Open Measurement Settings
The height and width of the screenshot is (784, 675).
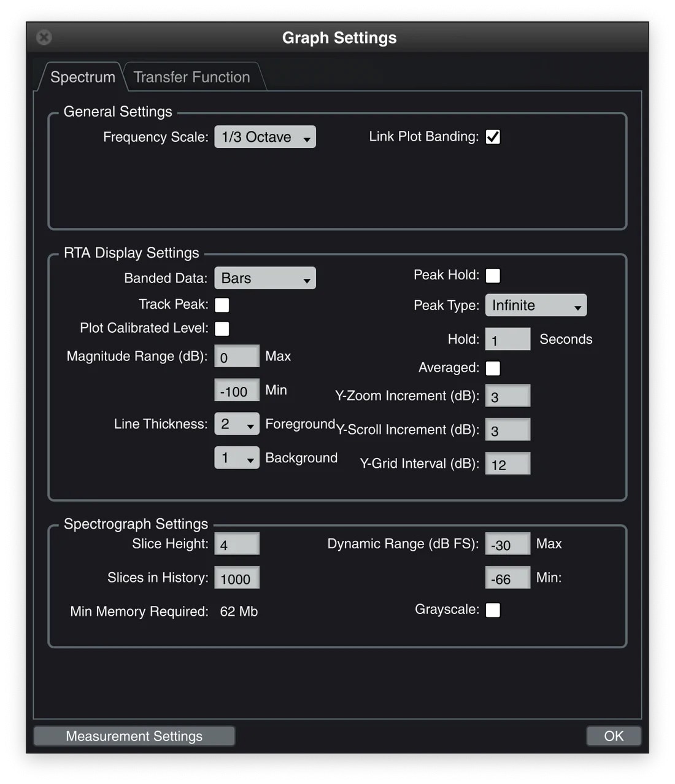point(134,736)
